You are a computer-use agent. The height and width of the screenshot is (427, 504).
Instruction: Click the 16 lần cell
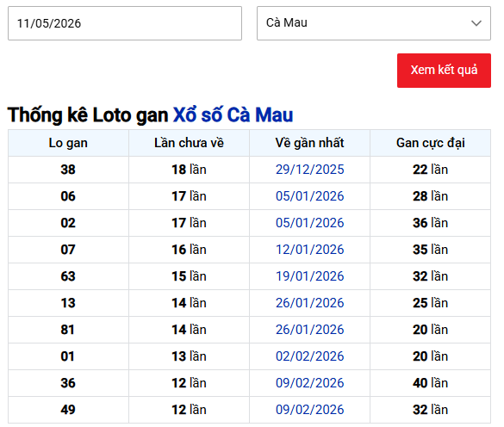tap(189, 250)
